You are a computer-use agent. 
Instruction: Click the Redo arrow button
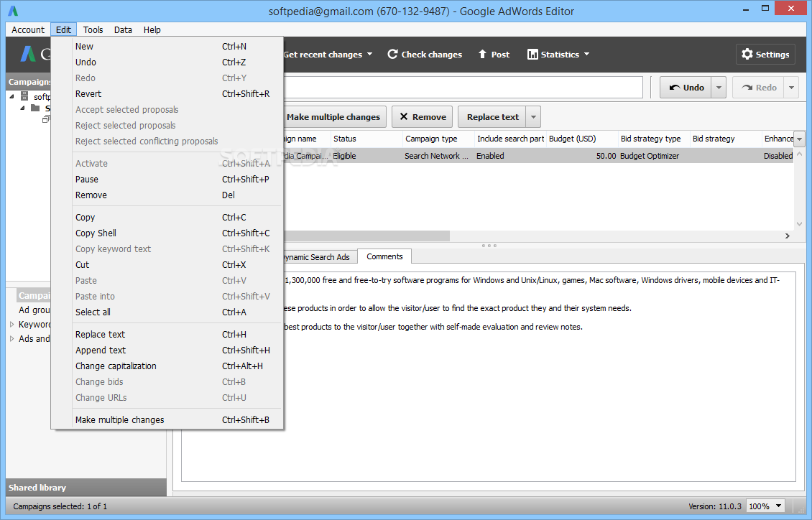pyautogui.click(x=758, y=88)
